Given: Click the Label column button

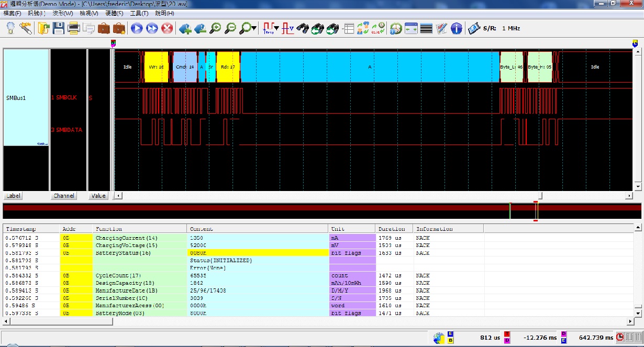Looking at the screenshot, I should pos(13,196).
